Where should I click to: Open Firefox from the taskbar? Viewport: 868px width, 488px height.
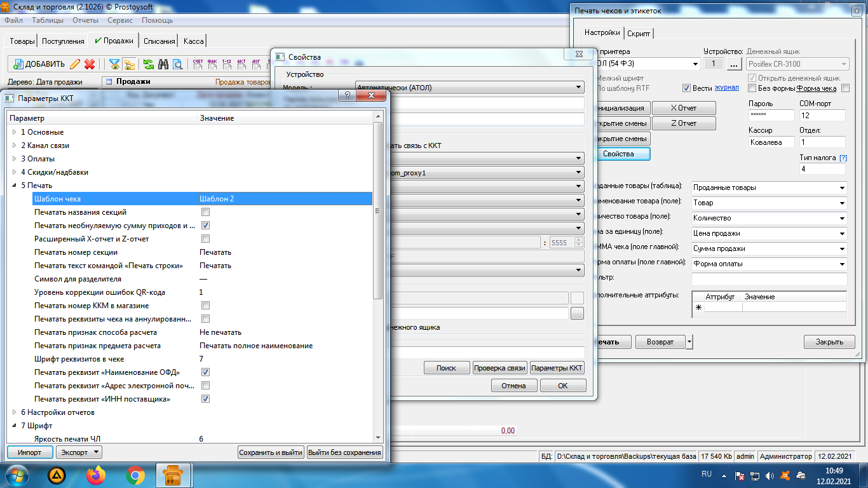[x=96, y=475]
